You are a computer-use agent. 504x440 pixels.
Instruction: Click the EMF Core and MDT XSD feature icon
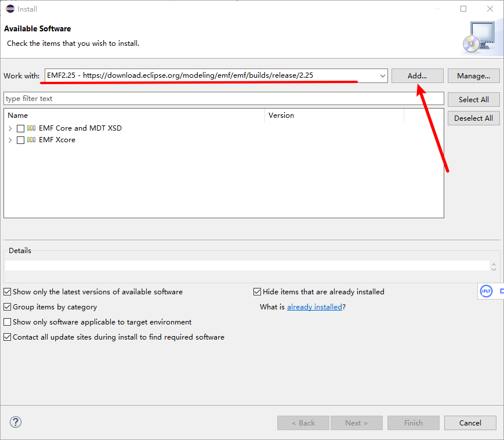pyautogui.click(x=31, y=128)
